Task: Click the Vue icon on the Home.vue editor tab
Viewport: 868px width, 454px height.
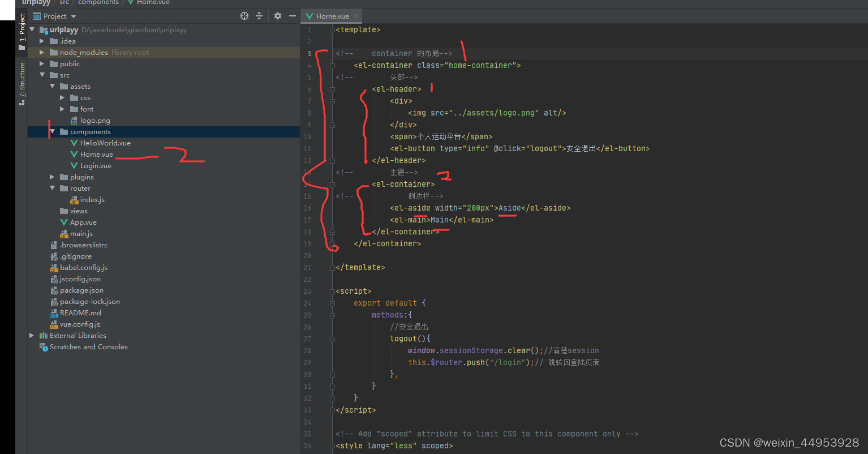Action: tap(310, 16)
